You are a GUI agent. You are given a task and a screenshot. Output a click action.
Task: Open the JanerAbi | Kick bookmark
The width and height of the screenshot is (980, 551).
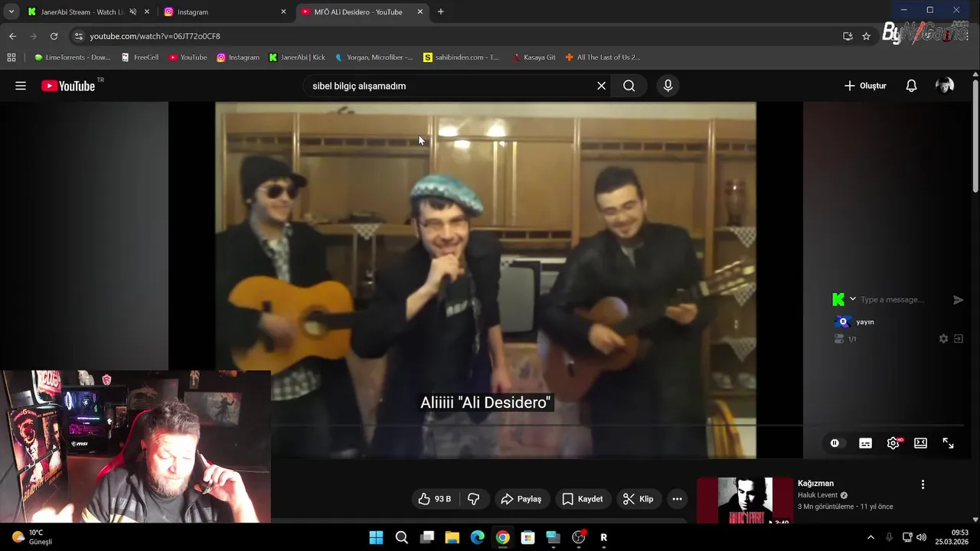[297, 57]
